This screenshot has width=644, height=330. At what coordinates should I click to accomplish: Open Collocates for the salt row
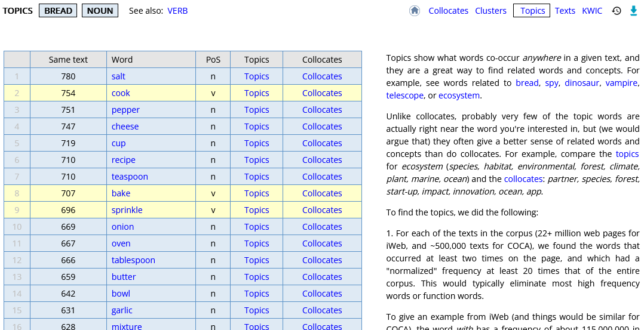[322, 76]
